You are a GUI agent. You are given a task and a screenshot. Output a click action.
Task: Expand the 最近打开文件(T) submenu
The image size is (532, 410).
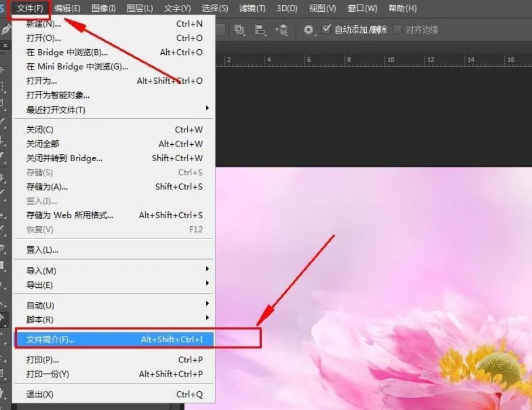click(113, 110)
